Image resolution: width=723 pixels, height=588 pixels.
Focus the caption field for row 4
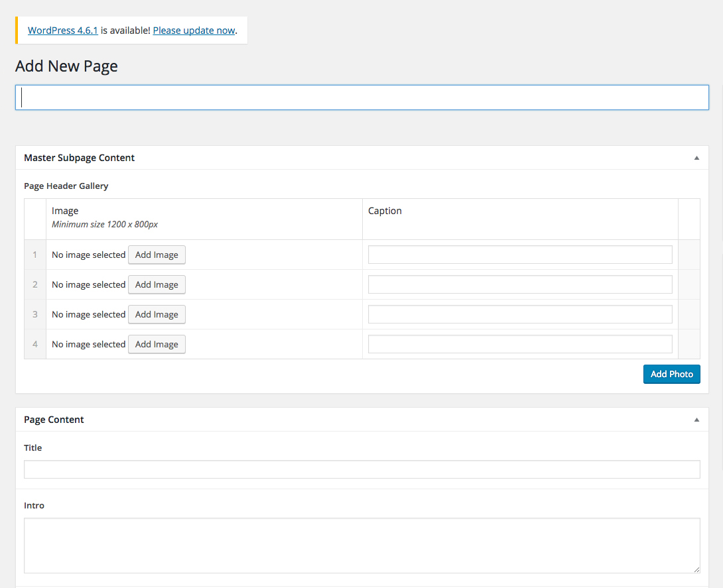tap(520, 344)
